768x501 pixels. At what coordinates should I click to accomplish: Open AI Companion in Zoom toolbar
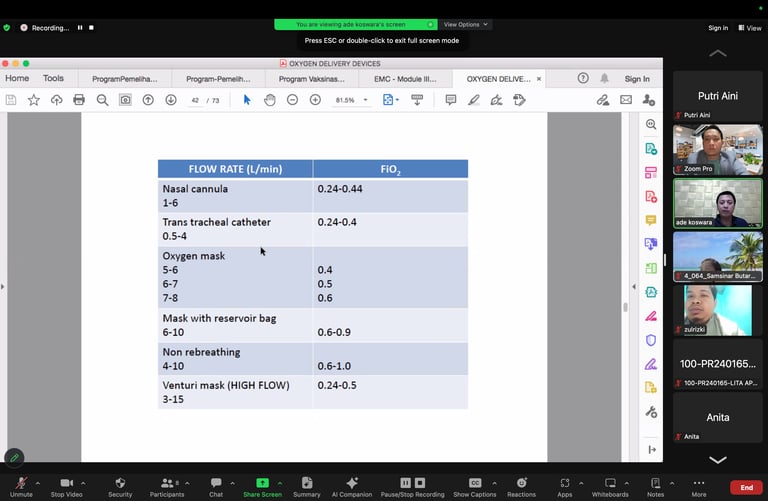(352, 487)
